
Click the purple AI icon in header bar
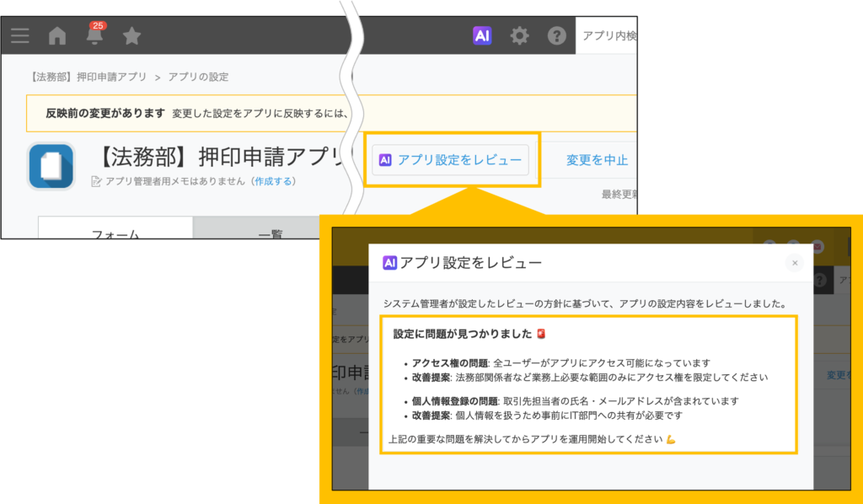click(x=482, y=35)
